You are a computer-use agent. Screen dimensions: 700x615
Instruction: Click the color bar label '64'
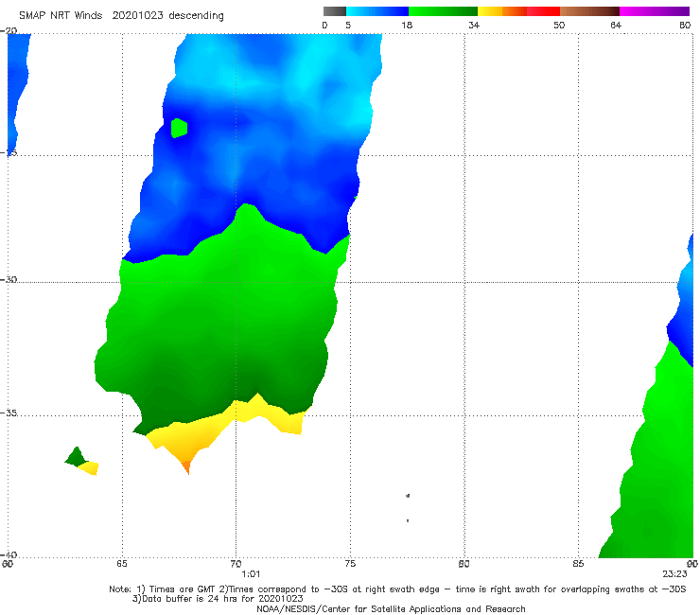click(616, 25)
